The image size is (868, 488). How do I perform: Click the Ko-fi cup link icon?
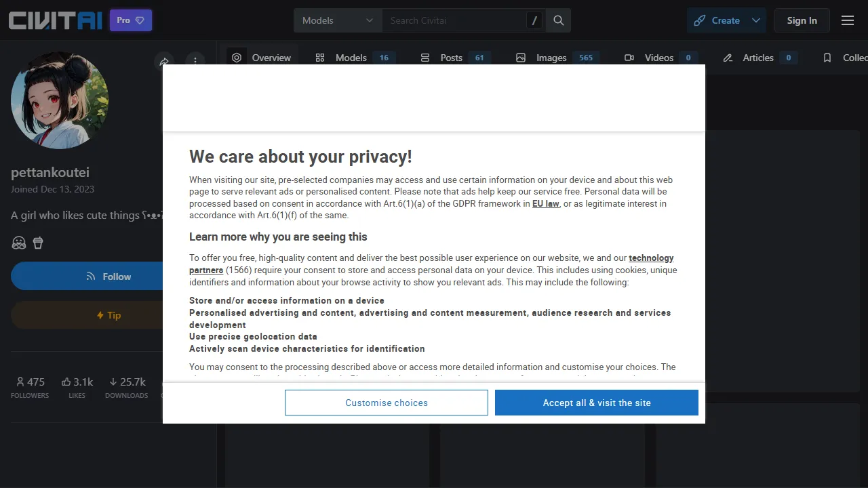[x=38, y=243]
